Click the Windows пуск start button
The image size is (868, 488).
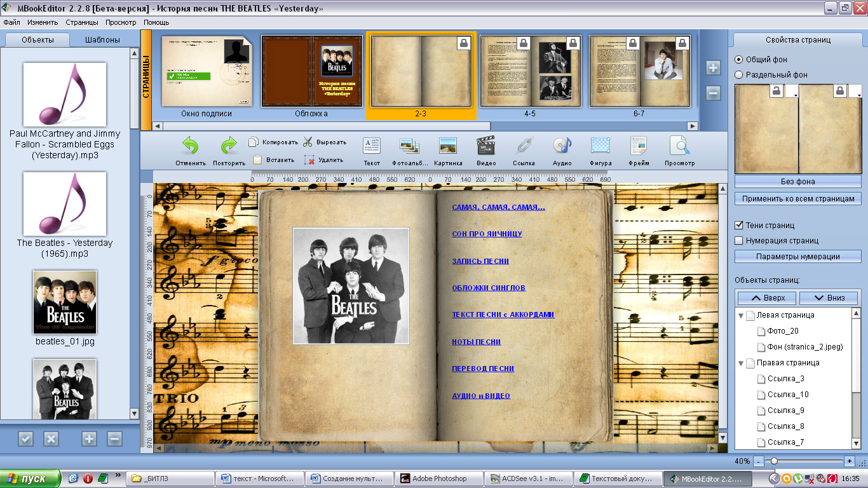31,479
